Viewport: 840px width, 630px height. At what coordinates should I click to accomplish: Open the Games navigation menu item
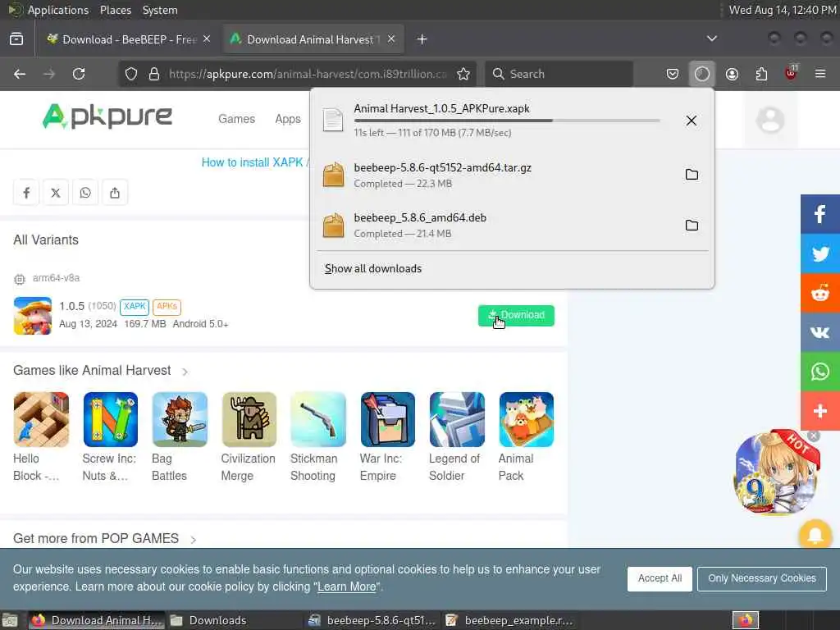click(x=236, y=119)
